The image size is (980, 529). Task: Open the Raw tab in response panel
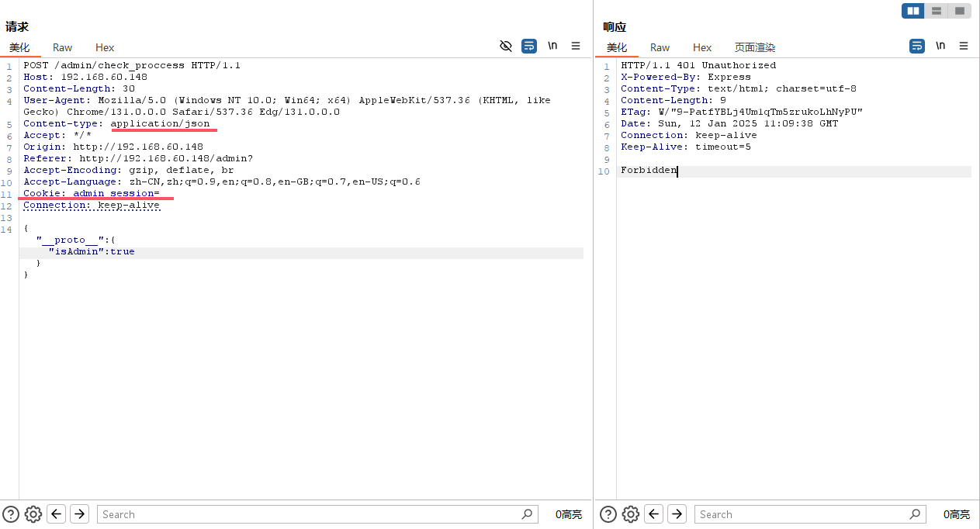(660, 48)
